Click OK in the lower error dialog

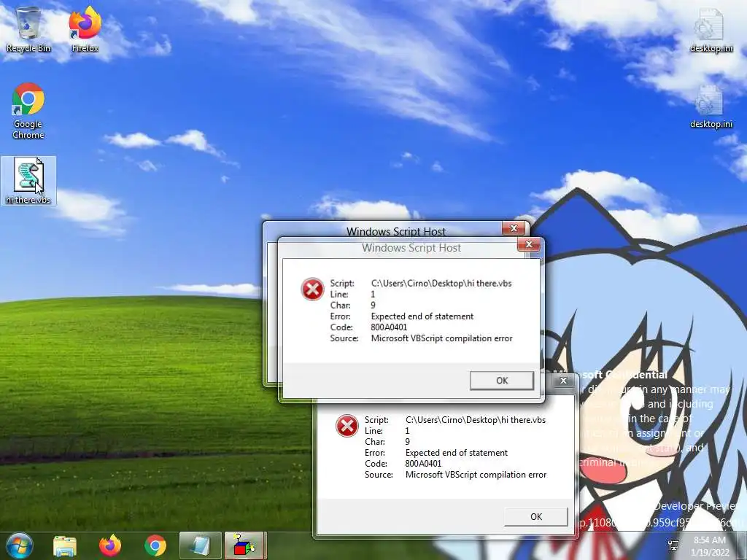pyautogui.click(x=536, y=517)
